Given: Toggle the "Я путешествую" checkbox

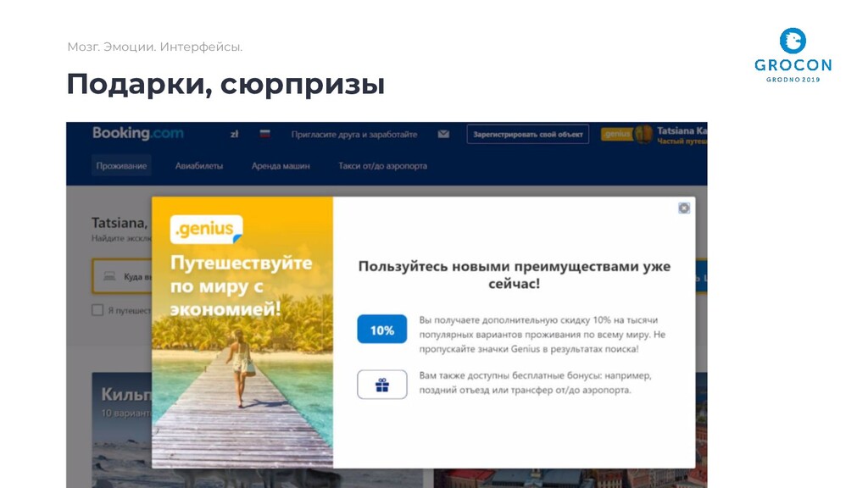Looking at the screenshot, I should pos(97,310).
